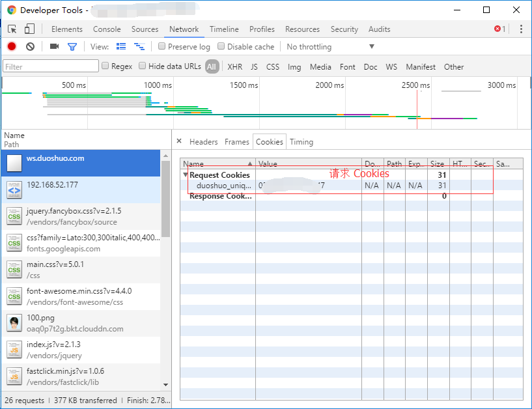The height and width of the screenshot is (409, 532).
Task: Open the Console panel tab
Action: pos(107,29)
